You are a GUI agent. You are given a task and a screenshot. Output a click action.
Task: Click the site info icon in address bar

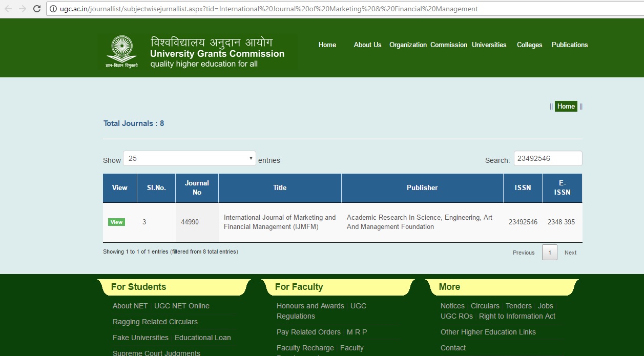tap(53, 9)
